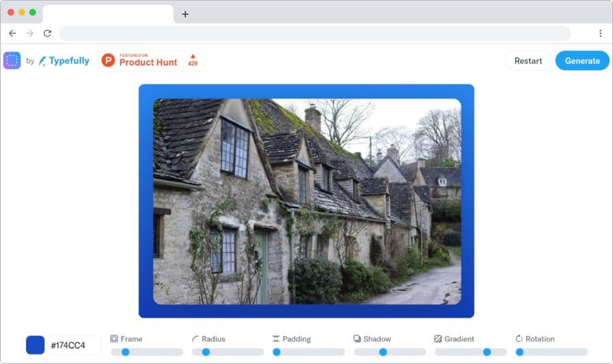Viewport: 613px width, 364px height.
Task: Click the Padding icon
Action: point(276,339)
